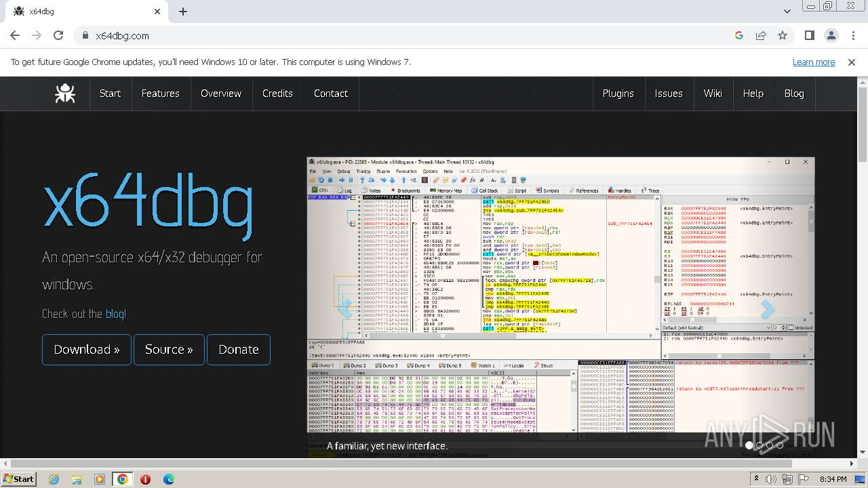Screen dimensions: 868x488
Task: Open the Chrome three-dot menu
Action: 853,36
